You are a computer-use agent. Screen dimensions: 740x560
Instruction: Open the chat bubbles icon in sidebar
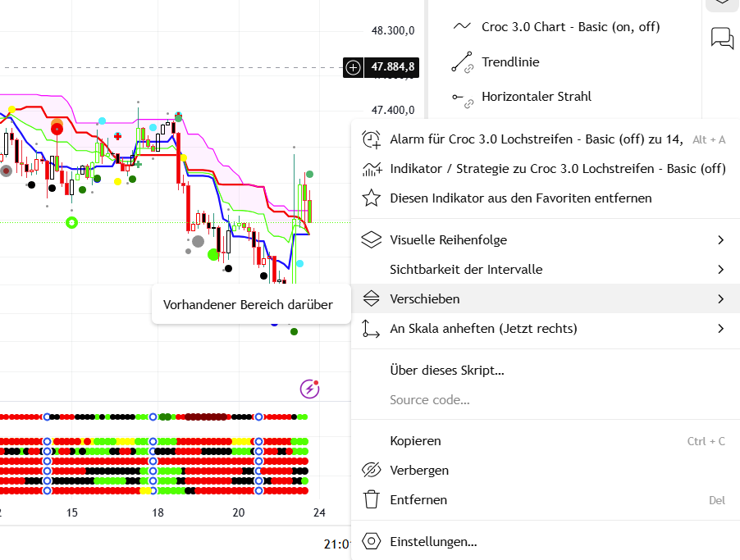coord(722,38)
